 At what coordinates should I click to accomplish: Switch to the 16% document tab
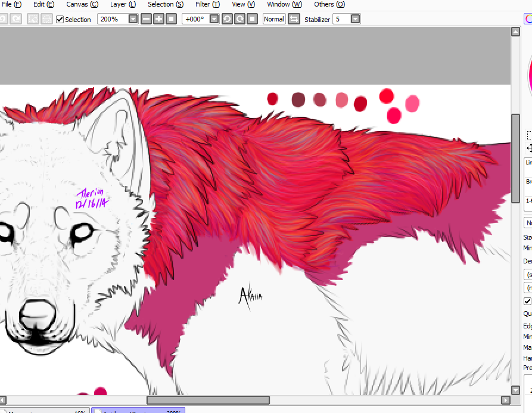45,411
